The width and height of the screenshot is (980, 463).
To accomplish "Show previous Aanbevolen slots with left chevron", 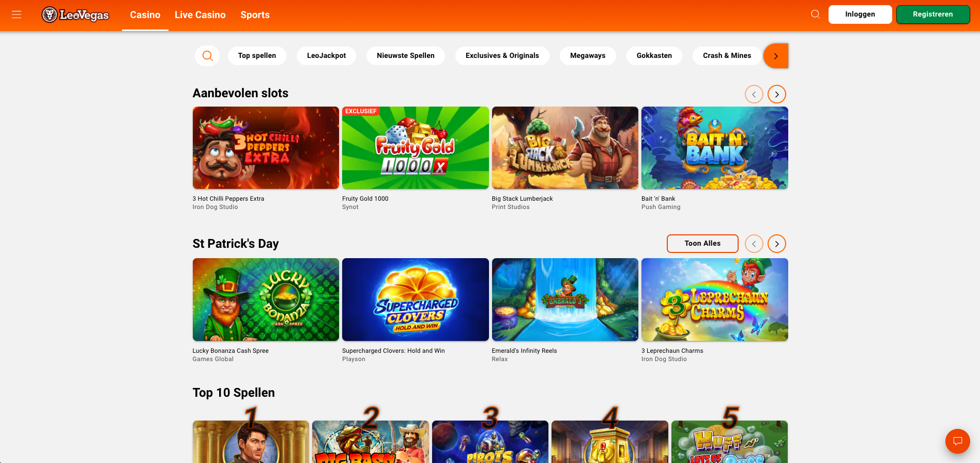I will (754, 94).
